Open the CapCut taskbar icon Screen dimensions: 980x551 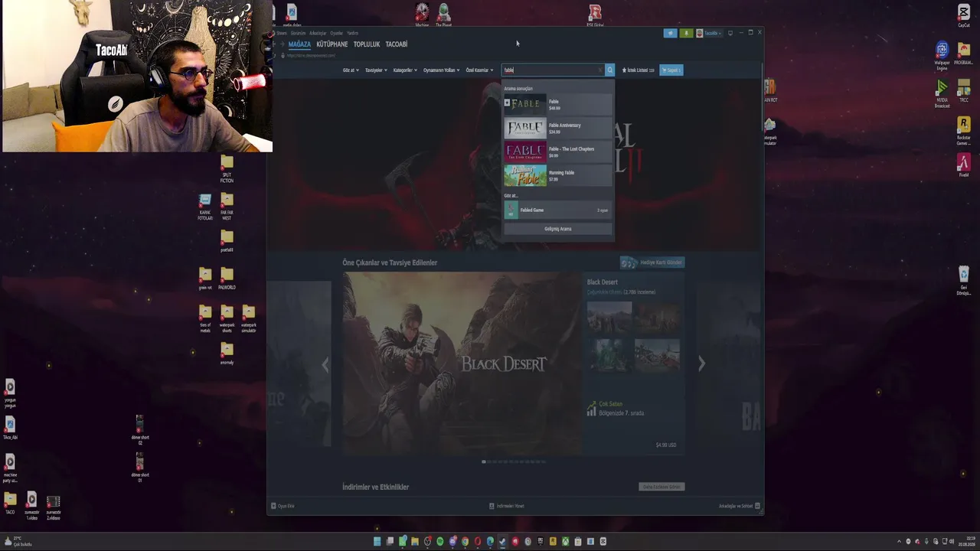[x=603, y=542]
